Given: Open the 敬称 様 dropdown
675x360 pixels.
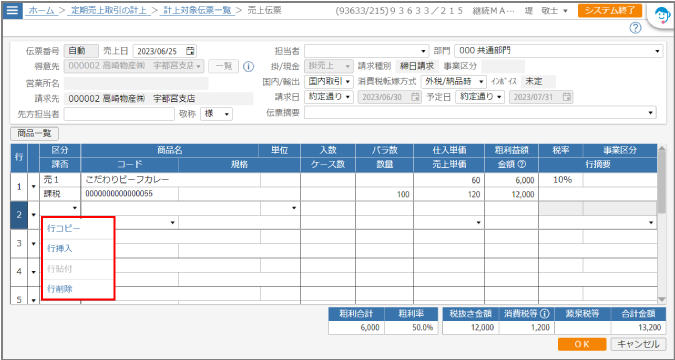Looking at the screenshot, I should point(216,114).
